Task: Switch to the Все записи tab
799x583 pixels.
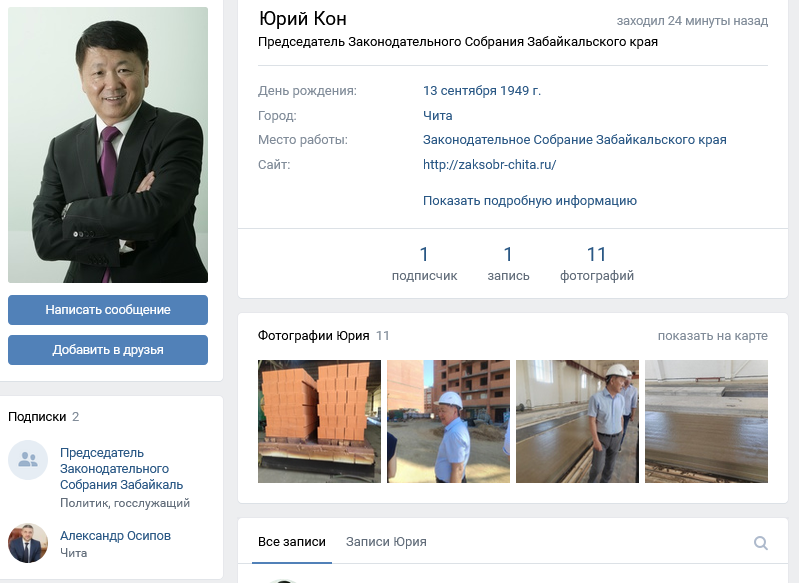Action: point(291,542)
